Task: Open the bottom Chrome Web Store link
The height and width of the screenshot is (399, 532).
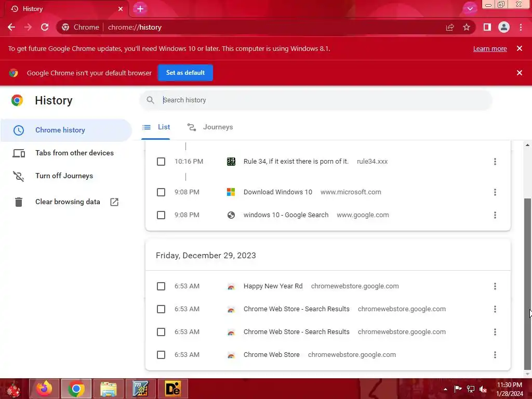Action: (271, 355)
